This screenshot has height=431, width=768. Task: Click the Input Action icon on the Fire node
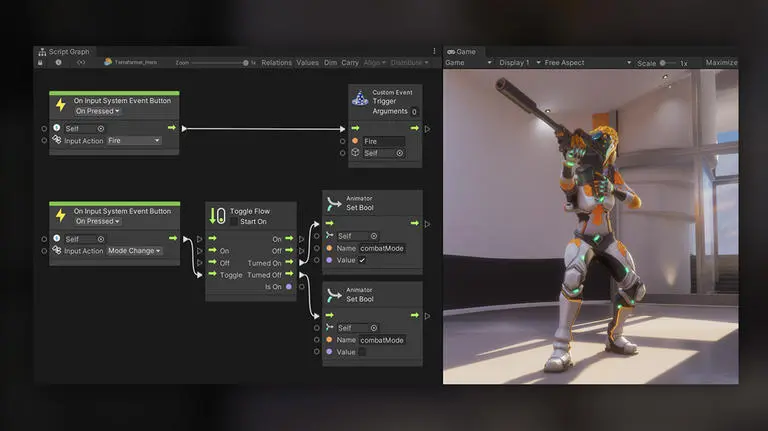pos(57,140)
